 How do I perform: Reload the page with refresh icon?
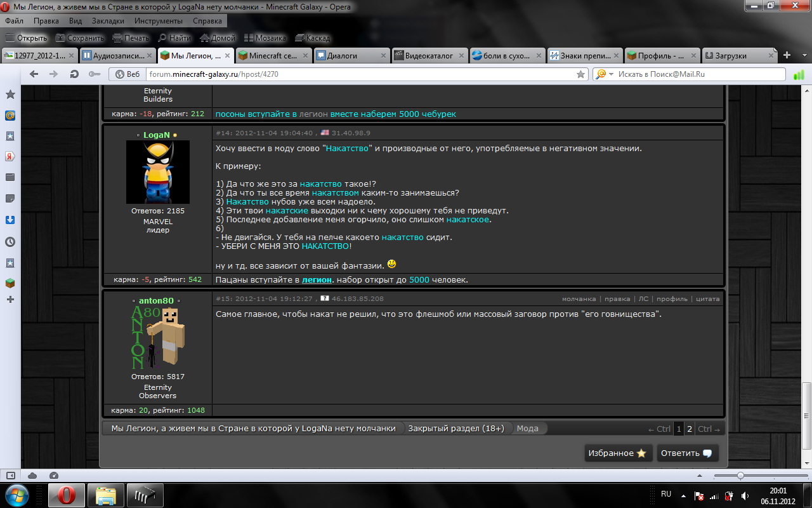pyautogui.click(x=74, y=74)
